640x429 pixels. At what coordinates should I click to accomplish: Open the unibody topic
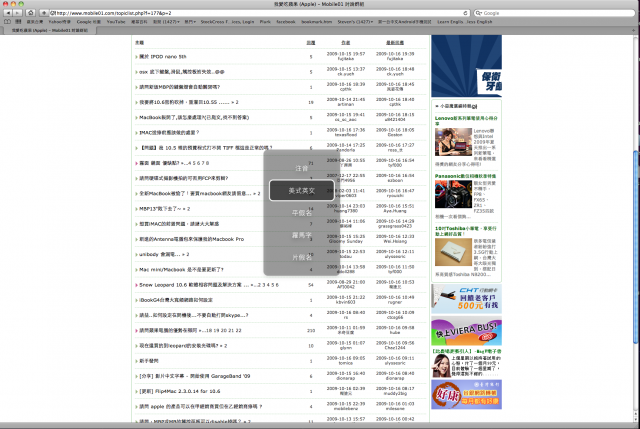pyautogui.click(x=160, y=254)
